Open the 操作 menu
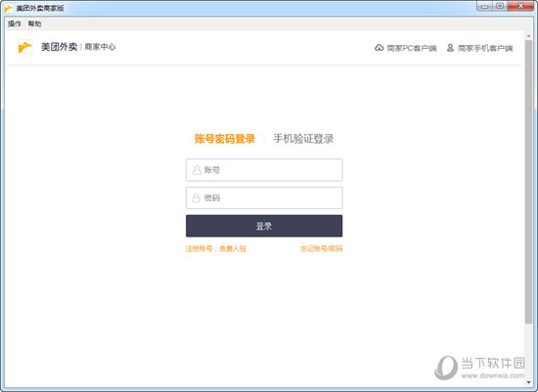Viewport: 538px width, 392px height. click(15, 23)
